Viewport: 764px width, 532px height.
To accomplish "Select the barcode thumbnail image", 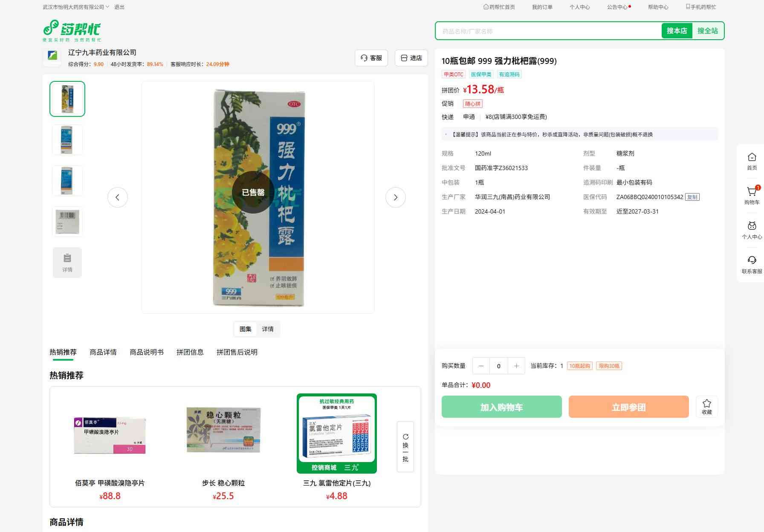I will tap(67, 221).
